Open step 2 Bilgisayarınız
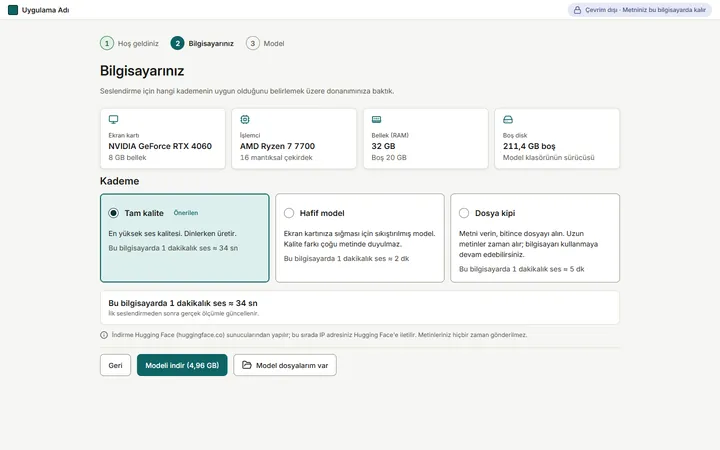The image size is (720, 450). (202, 43)
